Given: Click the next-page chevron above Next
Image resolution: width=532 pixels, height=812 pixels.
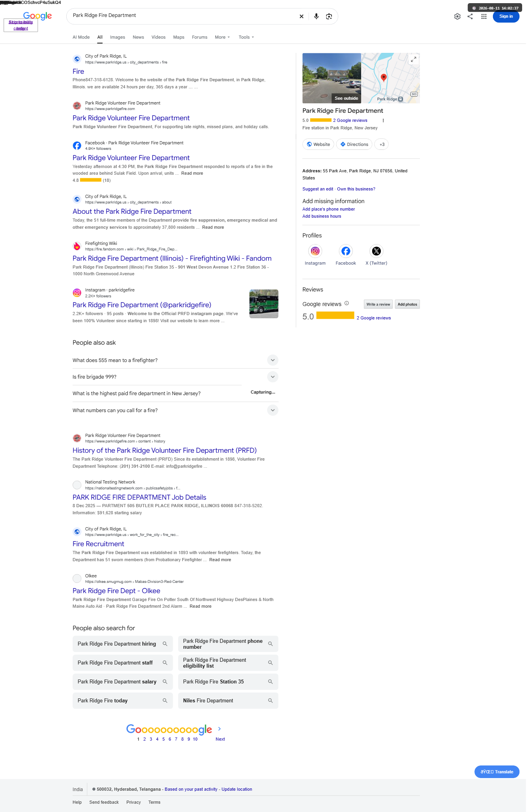Looking at the screenshot, I should (x=219, y=729).
